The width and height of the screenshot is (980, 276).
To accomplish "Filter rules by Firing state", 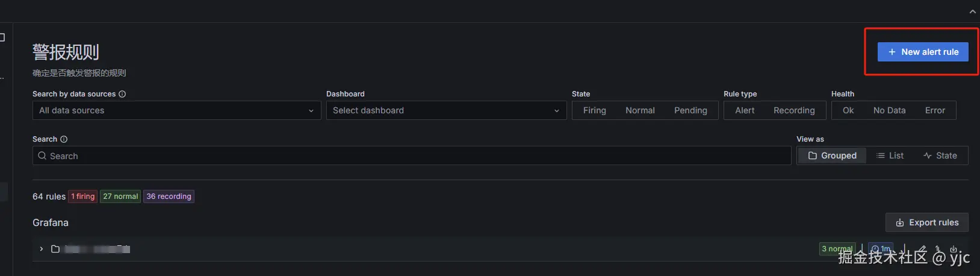I will (594, 110).
